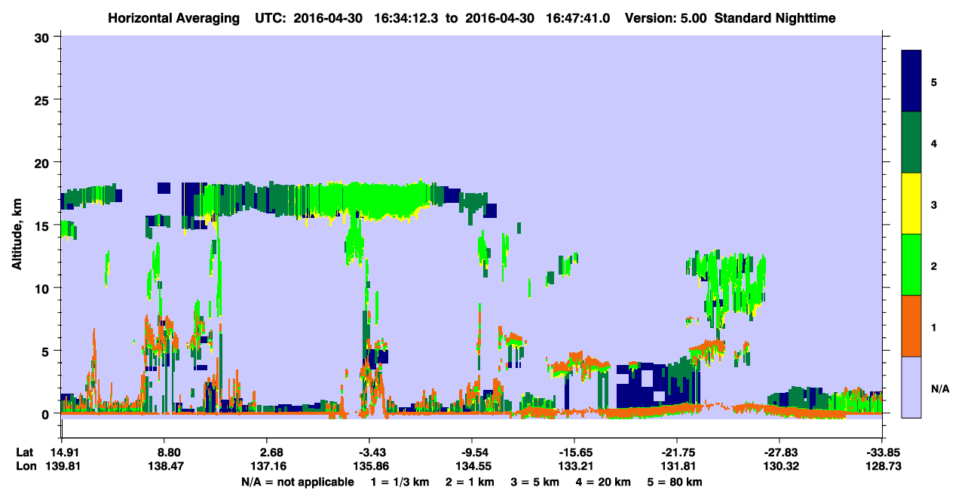
Task: Click the 15 altitude tick label
Action: pos(44,225)
